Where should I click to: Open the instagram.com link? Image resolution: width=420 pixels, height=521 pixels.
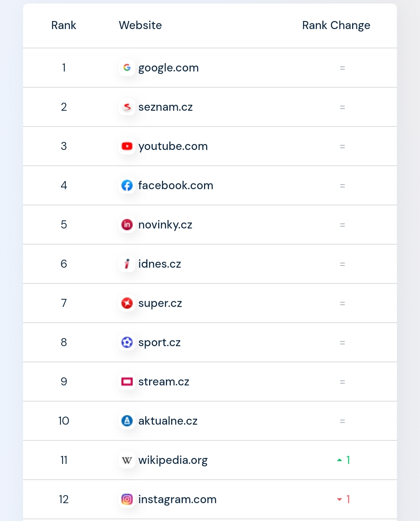[177, 500]
